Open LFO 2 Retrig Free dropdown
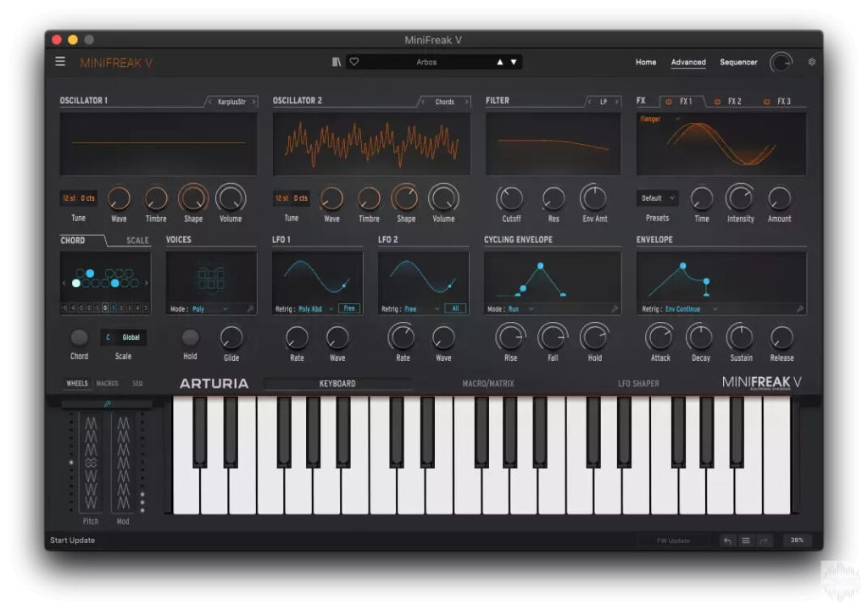Image resolution: width=868 pixels, height=610 pixels. tap(422, 309)
